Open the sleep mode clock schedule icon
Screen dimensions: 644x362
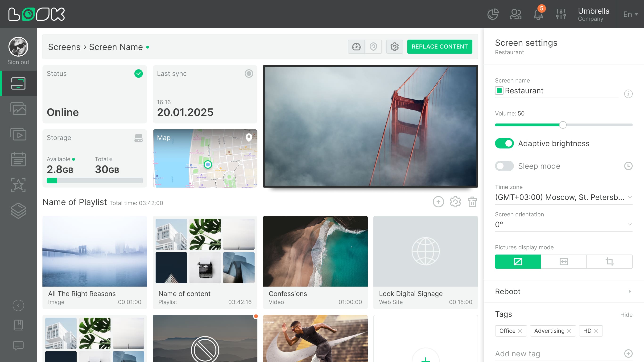click(x=628, y=166)
